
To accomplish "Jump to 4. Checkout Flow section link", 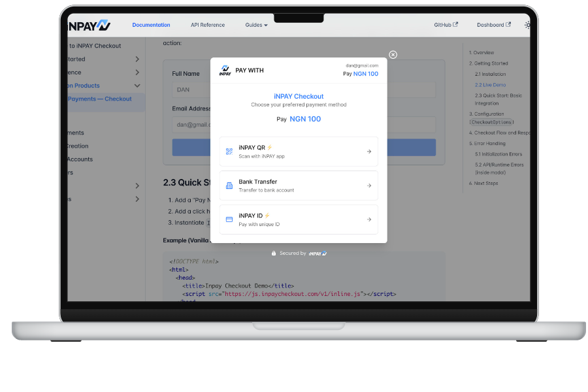I will [499, 133].
